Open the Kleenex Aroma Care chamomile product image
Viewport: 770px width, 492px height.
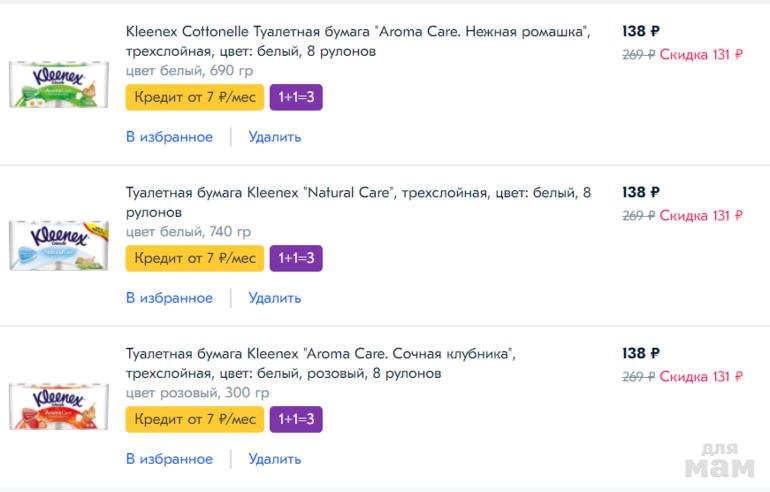pos(59,84)
